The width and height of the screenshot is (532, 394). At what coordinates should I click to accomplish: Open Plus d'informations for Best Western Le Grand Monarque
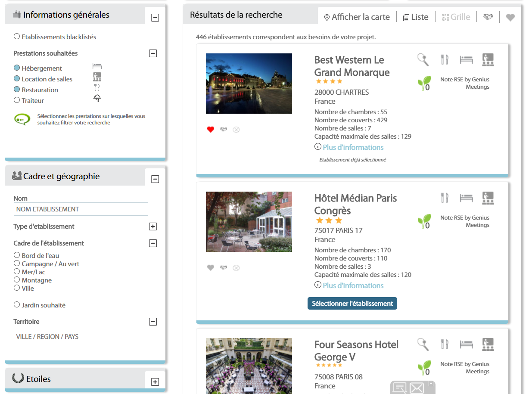tap(353, 147)
